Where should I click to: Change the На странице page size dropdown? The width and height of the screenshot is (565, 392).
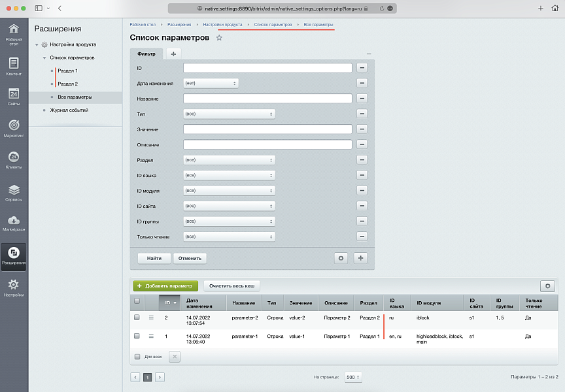pos(353,377)
